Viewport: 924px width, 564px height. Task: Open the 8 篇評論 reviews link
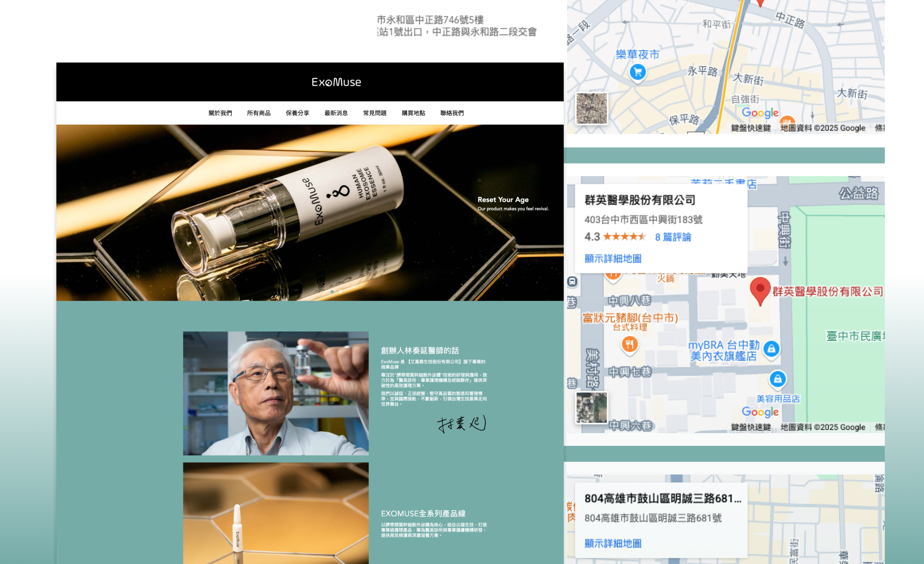pos(673,237)
